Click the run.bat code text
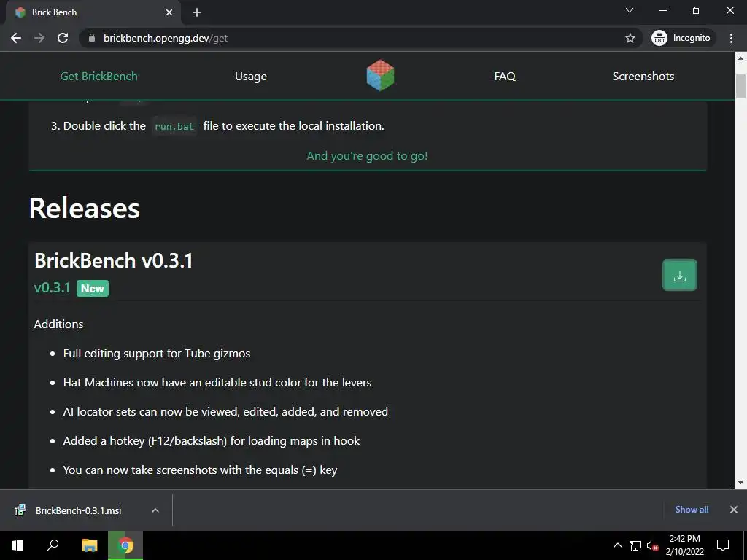 coord(174,126)
